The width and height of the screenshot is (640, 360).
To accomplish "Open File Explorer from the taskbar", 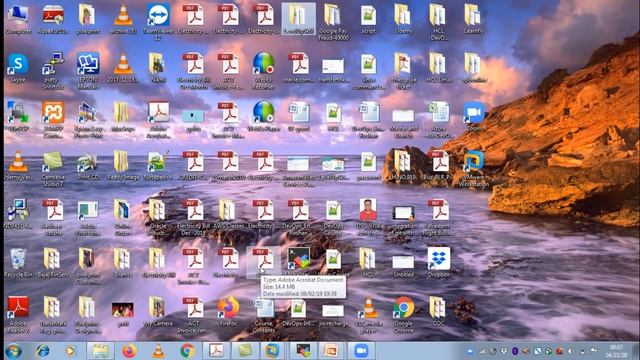I will (x=100, y=351).
